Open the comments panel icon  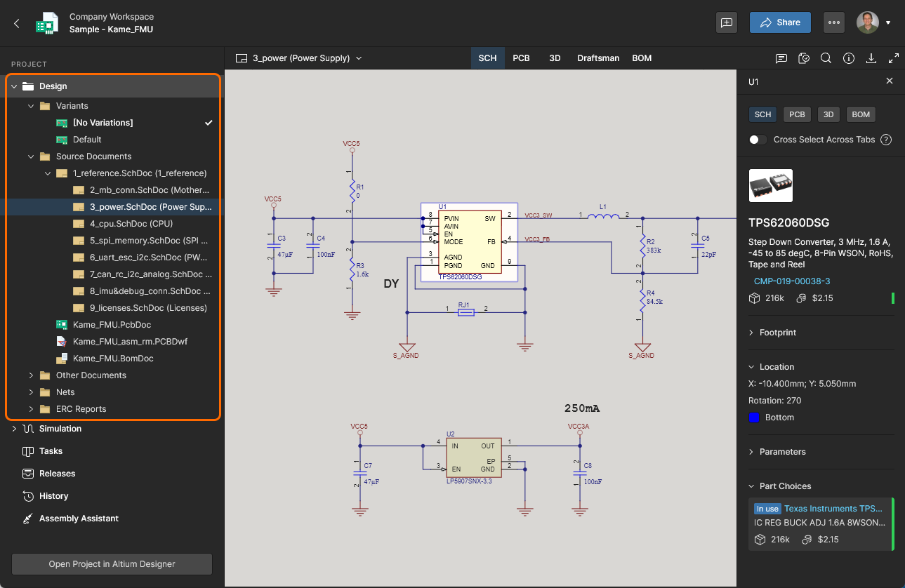[781, 58]
